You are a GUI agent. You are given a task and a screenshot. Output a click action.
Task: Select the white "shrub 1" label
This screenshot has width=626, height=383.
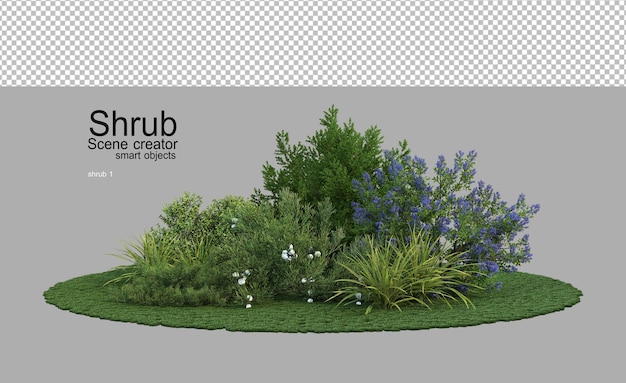point(100,174)
